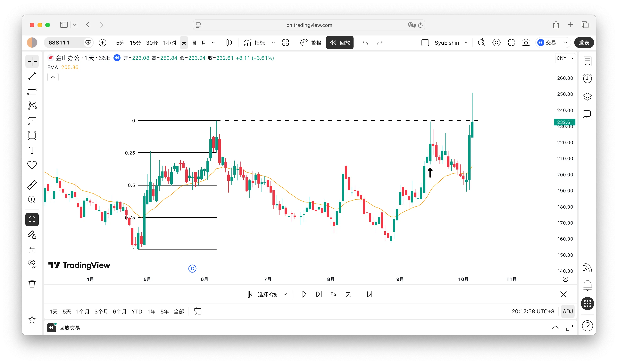Delete drawings with the trash icon
The height and width of the screenshot is (364, 618).
(x=32, y=284)
